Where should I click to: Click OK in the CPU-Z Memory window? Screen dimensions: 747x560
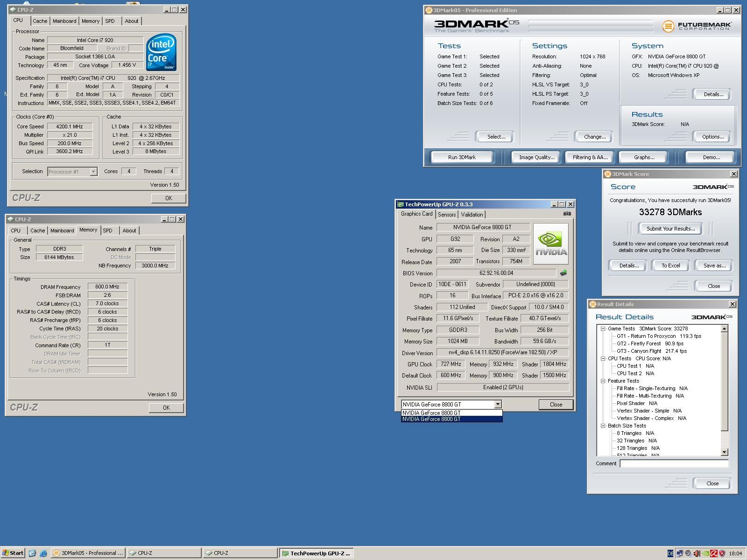[x=166, y=407]
